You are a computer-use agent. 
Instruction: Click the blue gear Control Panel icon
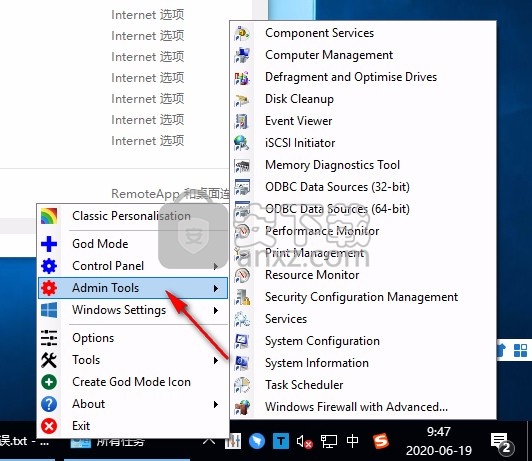(x=49, y=266)
